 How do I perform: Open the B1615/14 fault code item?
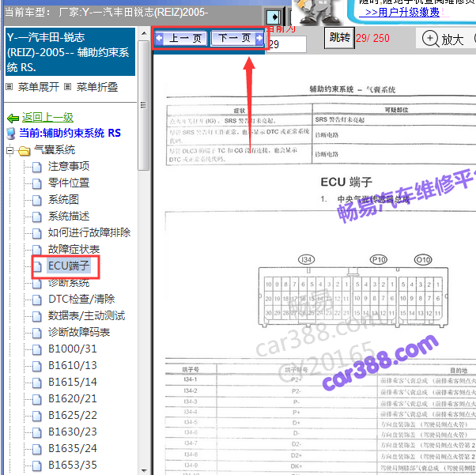click(x=73, y=382)
